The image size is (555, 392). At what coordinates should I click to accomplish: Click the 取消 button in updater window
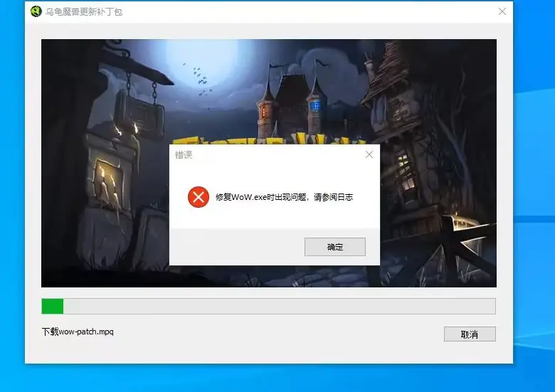tap(470, 334)
